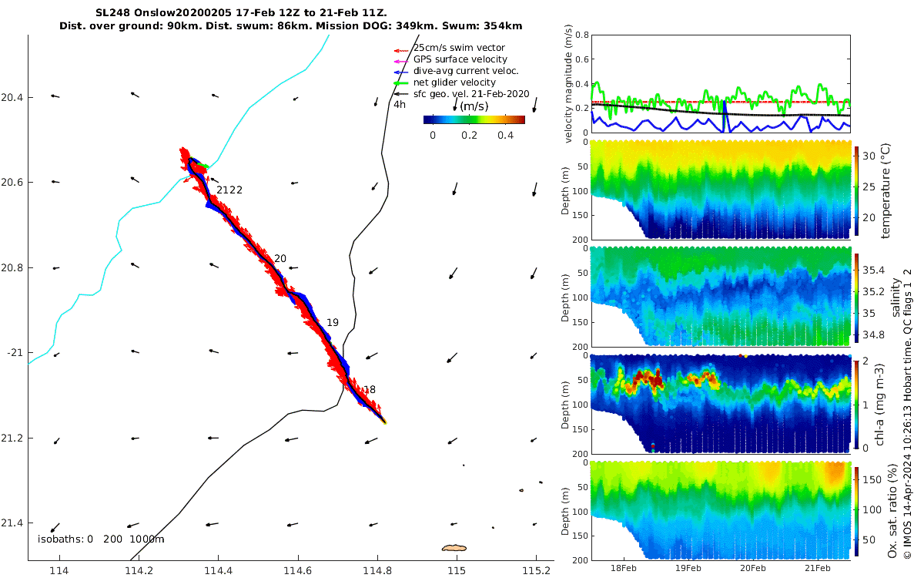924x578 pixels.
Task: Click the 'temperature (°C)' color bar label
Action: click(888, 190)
